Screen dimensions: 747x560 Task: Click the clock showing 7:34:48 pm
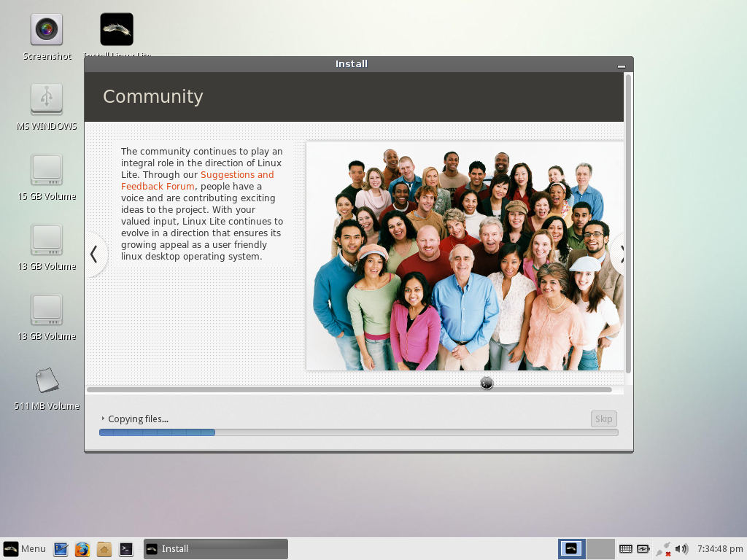[x=720, y=548]
